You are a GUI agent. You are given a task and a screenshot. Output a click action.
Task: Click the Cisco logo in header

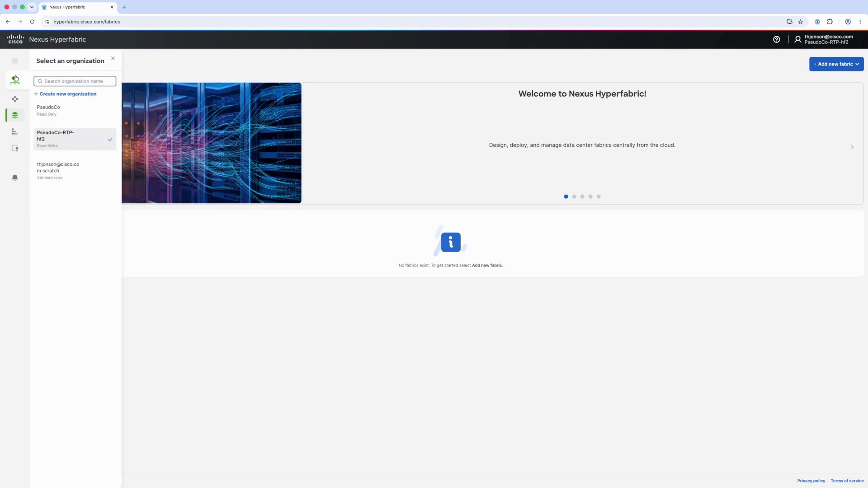coord(15,39)
